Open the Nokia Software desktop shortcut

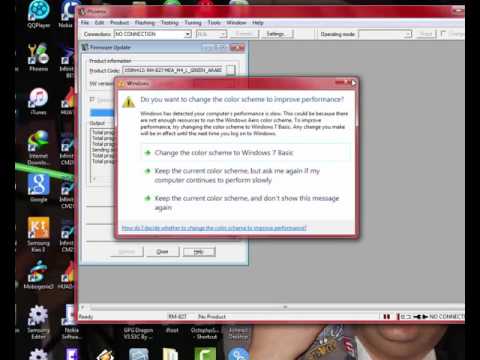tap(71, 322)
